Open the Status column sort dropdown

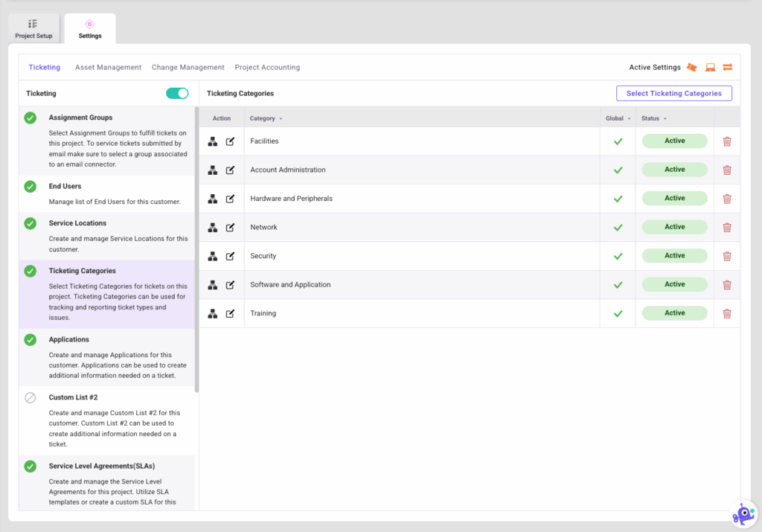(x=665, y=118)
